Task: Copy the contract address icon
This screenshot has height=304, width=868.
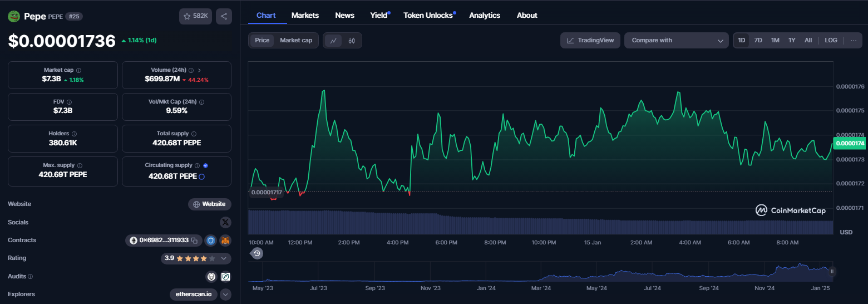Action: coord(194,241)
